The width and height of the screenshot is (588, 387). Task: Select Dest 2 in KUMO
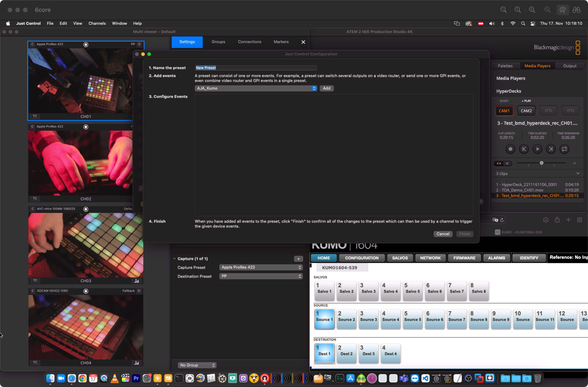346,353
